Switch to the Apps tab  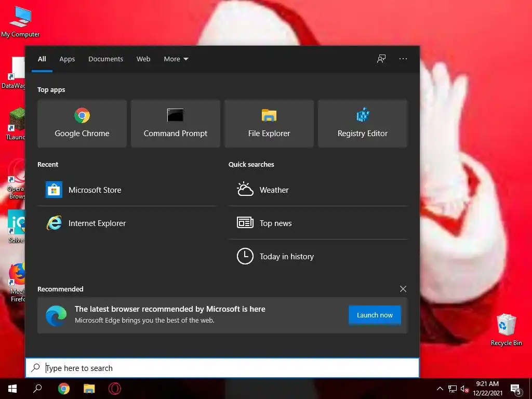pos(67,59)
